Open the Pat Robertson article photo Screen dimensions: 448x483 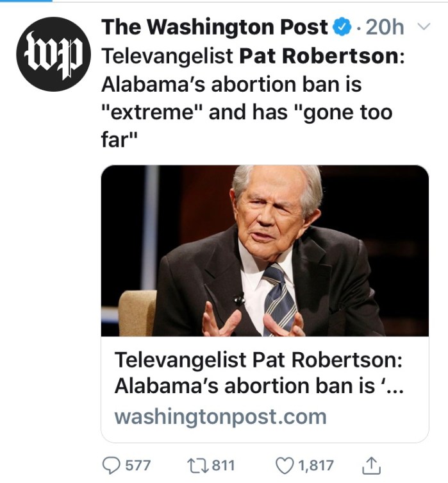tap(265, 251)
